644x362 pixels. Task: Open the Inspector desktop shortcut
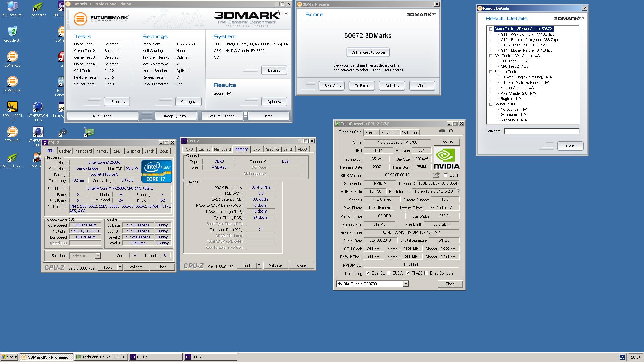(38, 9)
